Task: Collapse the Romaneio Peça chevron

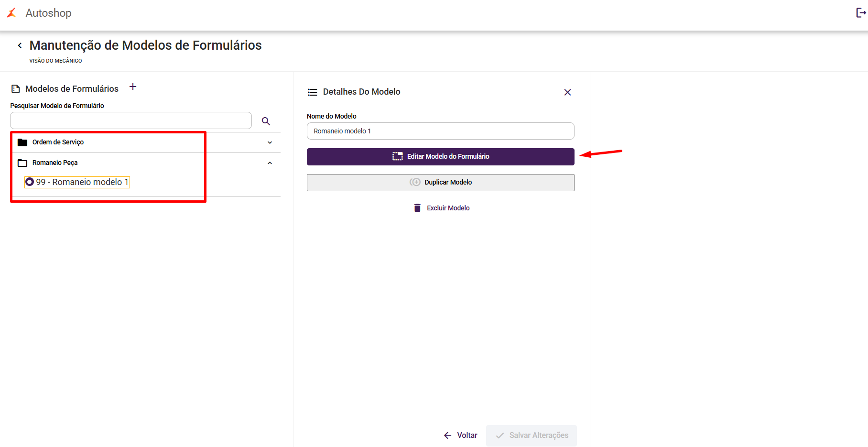Action: tap(270, 163)
